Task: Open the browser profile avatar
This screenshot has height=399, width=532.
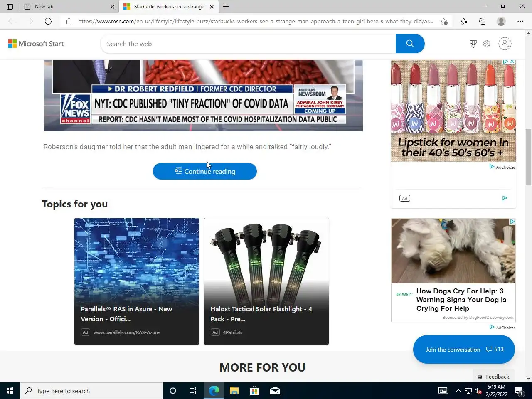Action: tap(501, 21)
